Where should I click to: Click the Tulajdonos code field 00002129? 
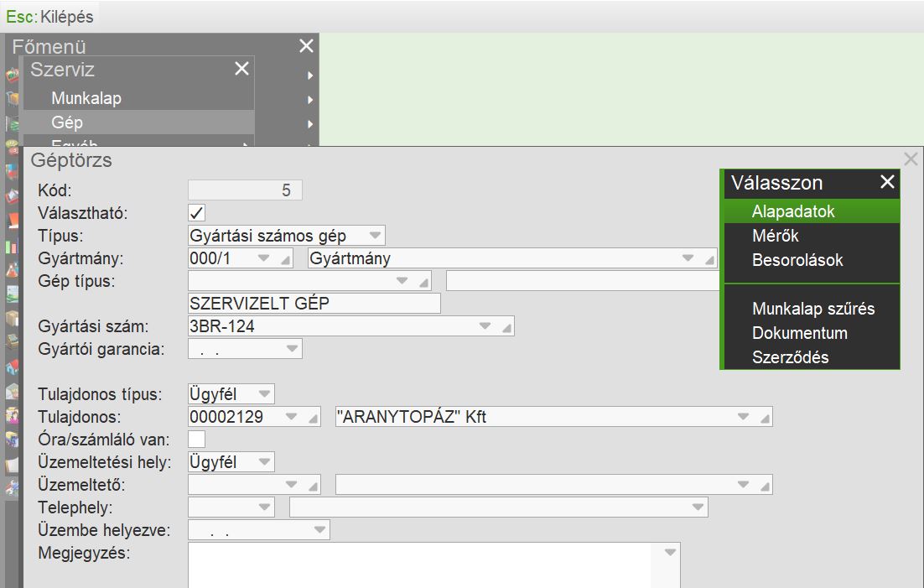(x=254, y=416)
